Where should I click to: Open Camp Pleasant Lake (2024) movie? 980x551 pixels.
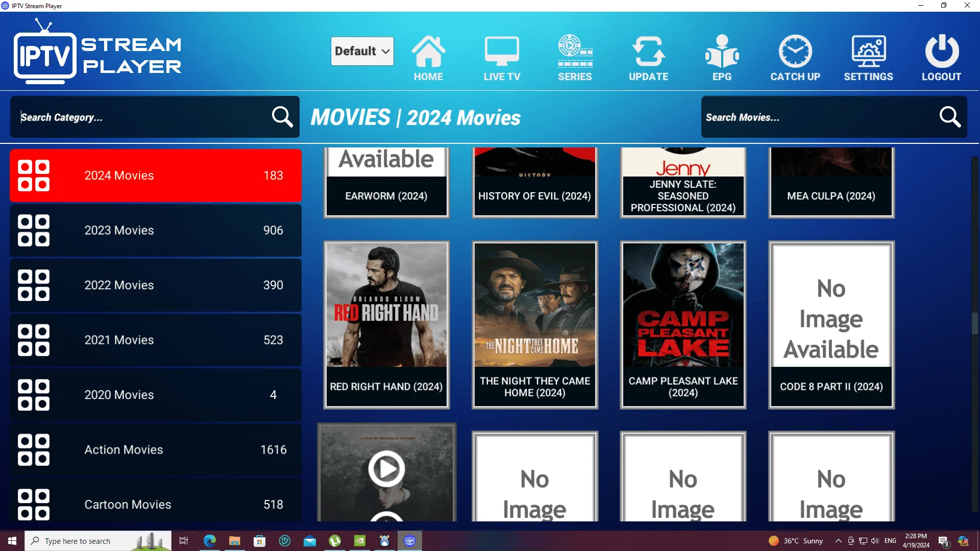point(683,325)
